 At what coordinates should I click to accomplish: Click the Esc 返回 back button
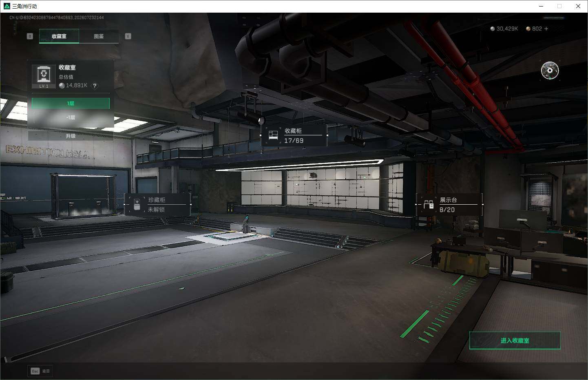tap(40, 371)
